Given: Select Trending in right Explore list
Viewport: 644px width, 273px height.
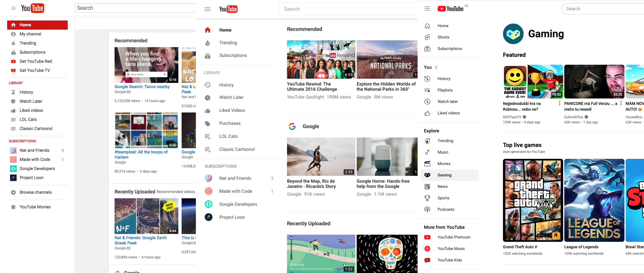Looking at the screenshot, I should [450, 141].
